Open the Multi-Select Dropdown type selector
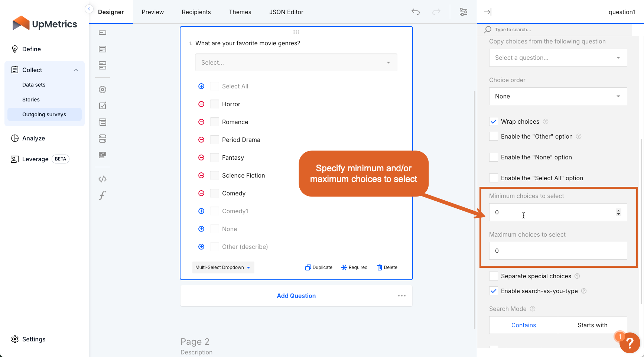644x357 pixels. click(x=223, y=267)
